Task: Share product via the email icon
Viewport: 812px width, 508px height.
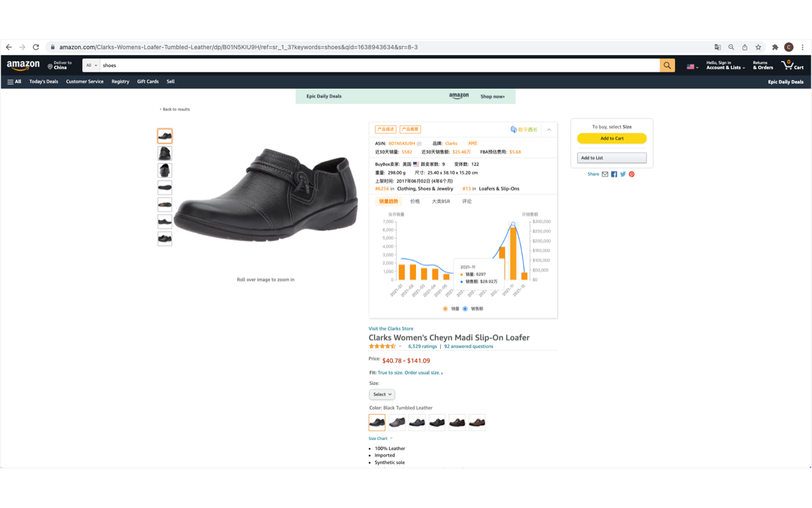Action: [605, 174]
